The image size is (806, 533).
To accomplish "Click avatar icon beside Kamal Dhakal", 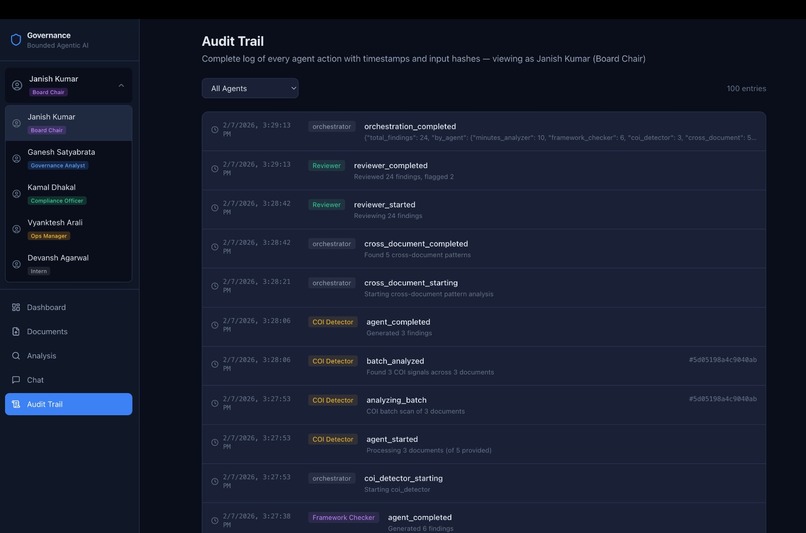I will click(x=16, y=194).
